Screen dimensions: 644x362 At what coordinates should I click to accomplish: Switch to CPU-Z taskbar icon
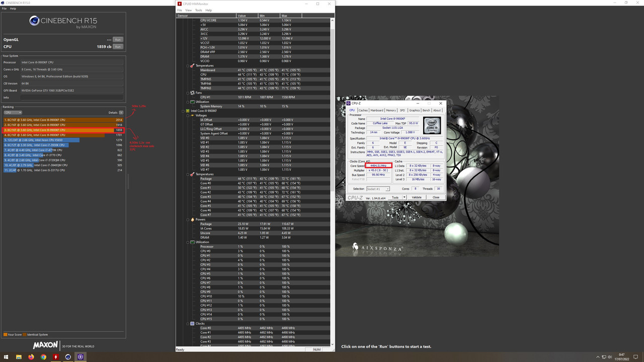pyautogui.click(x=80, y=357)
